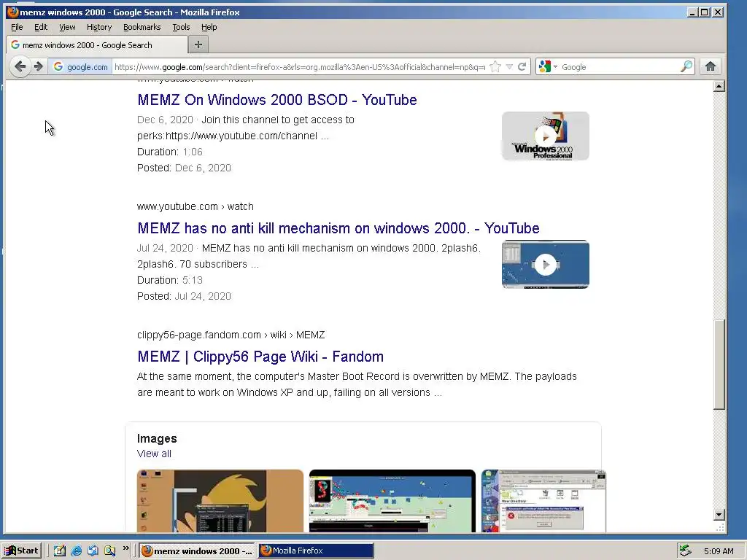This screenshot has width=747, height=560.
Task: Click in the URL address field
Action: (299, 67)
